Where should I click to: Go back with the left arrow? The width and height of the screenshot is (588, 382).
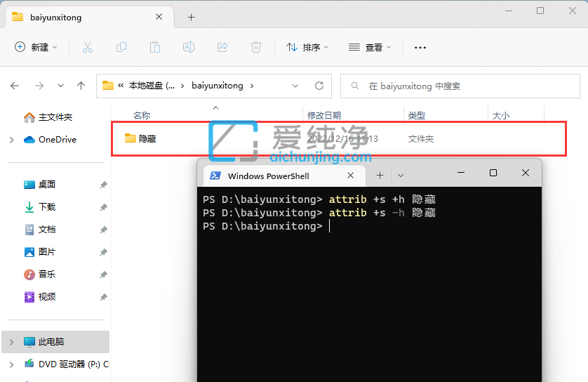(x=15, y=86)
